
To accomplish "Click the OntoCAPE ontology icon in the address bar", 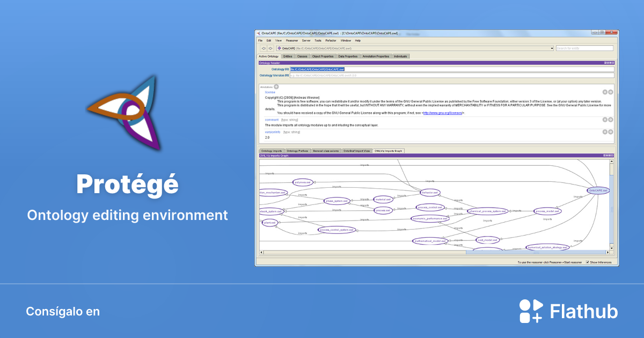I will tap(280, 48).
